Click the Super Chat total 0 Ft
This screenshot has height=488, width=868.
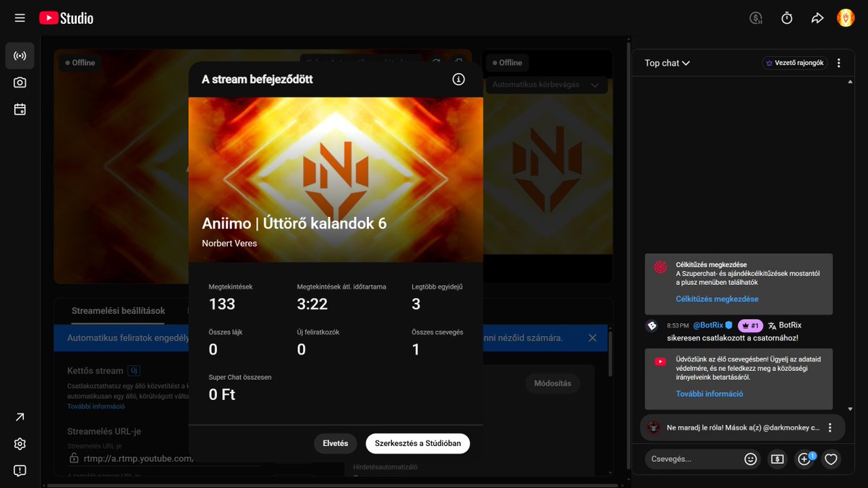222,395
